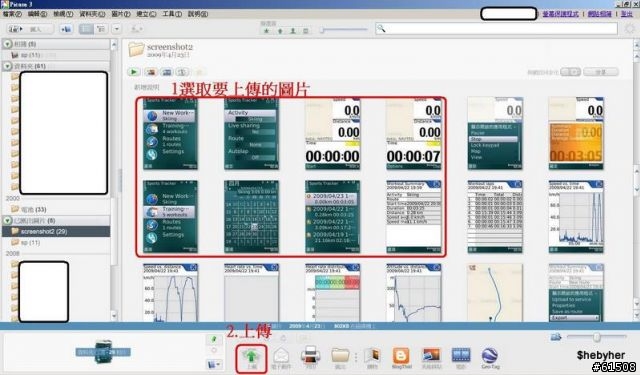Click the thumbnail size slider handle
Image resolution: width=640 pixels, height=375 pixels.
597,337
